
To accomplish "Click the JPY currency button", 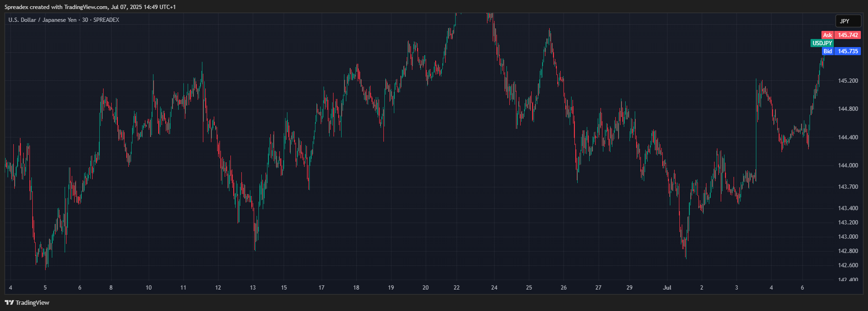I will (x=848, y=21).
